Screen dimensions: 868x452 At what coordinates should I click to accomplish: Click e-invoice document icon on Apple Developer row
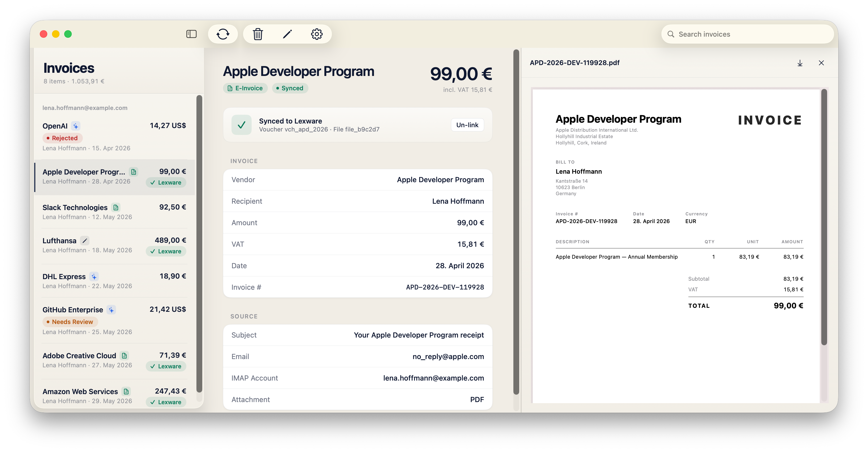click(134, 172)
